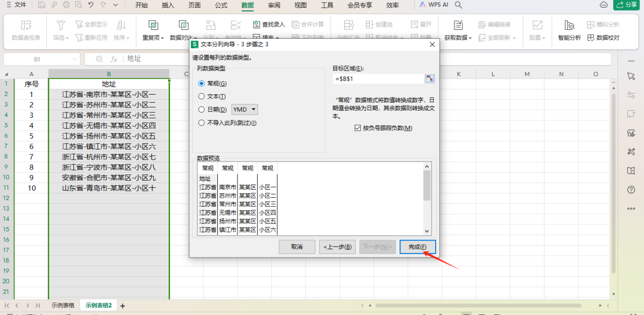The height and width of the screenshot is (315, 644).
Task: Click the print icon in the quick toolbar
Action: pos(66,5)
